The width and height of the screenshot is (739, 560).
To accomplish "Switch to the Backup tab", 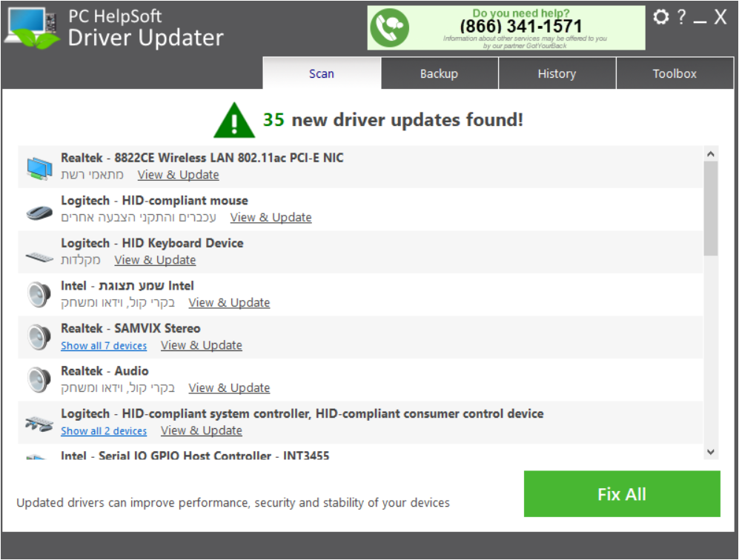I will click(x=440, y=73).
